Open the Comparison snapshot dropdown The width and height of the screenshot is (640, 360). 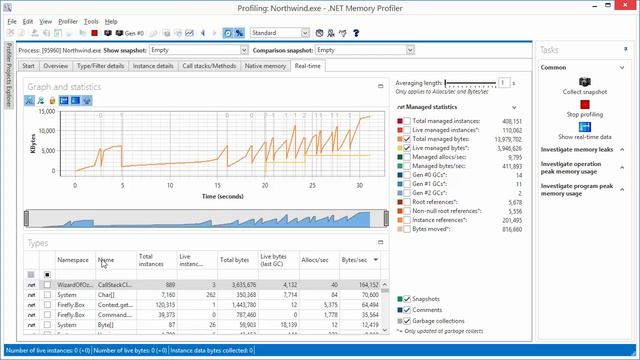pyautogui.click(x=410, y=50)
